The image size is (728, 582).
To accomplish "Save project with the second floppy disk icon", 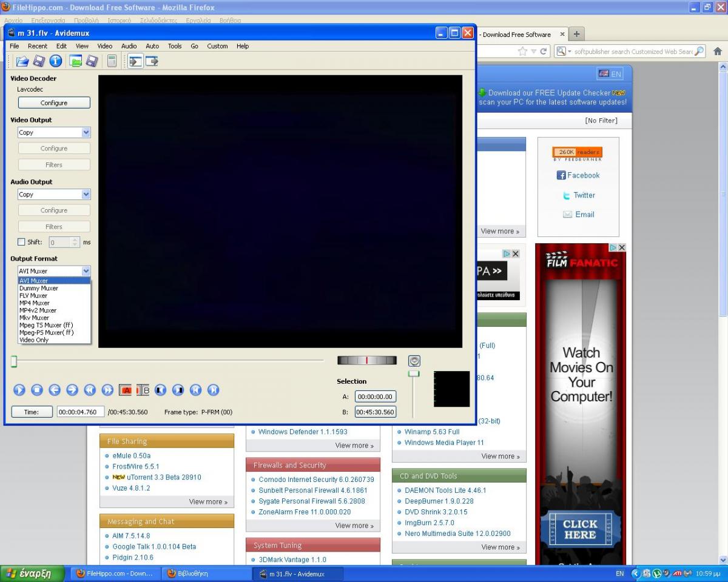I will pyautogui.click(x=92, y=61).
